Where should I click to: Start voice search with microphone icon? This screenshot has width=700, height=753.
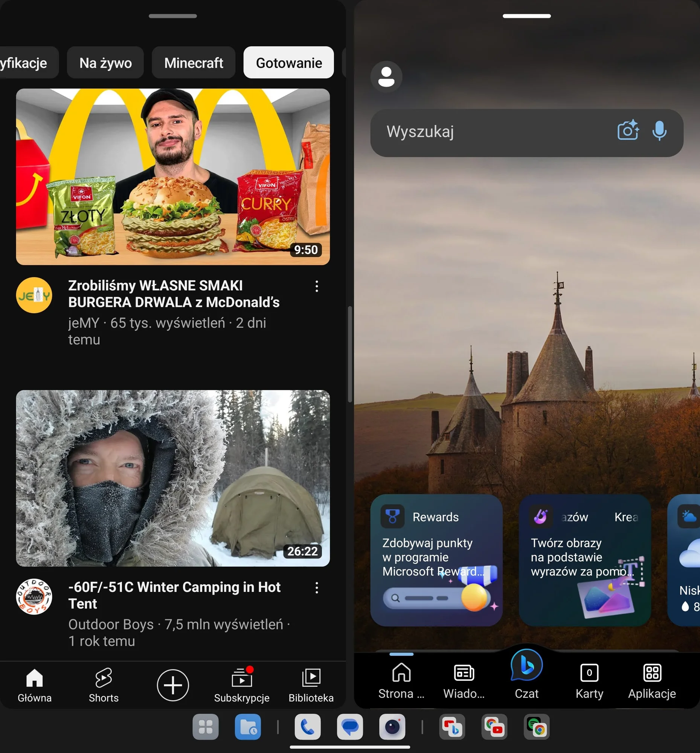pyautogui.click(x=659, y=131)
